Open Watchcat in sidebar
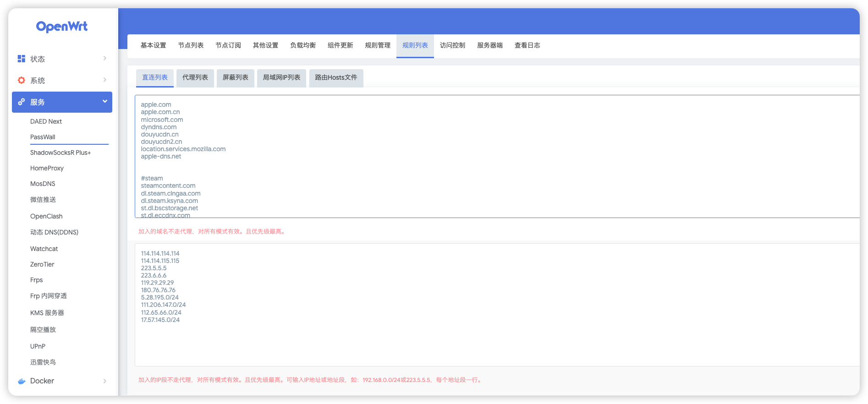The image size is (868, 404). [x=44, y=249]
